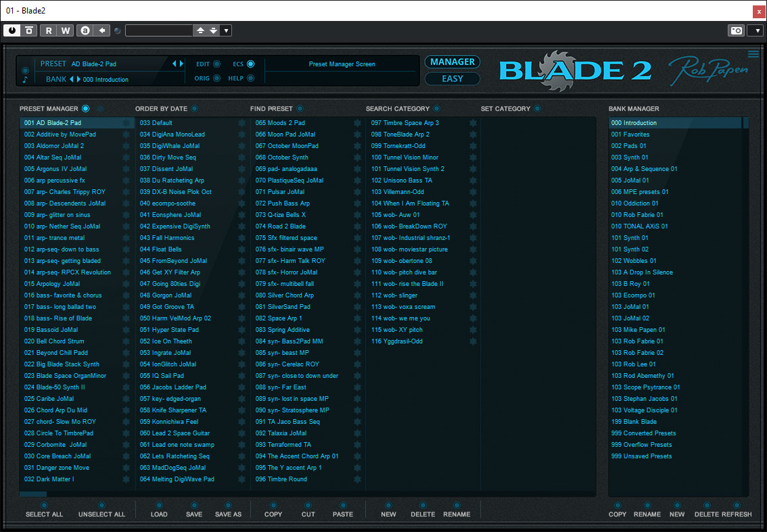Click the camera snapshot icon

(x=735, y=30)
